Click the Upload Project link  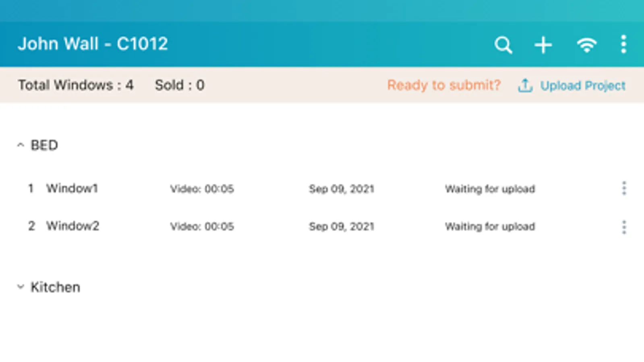pyautogui.click(x=582, y=85)
